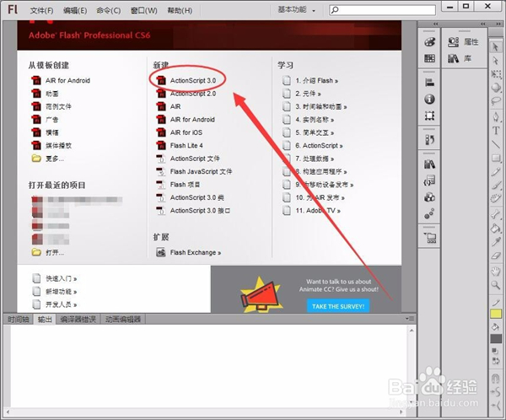Open the Color palette panel icon
Image resolution: width=506 pixels, height=420 pixels.
pos(429,42)
